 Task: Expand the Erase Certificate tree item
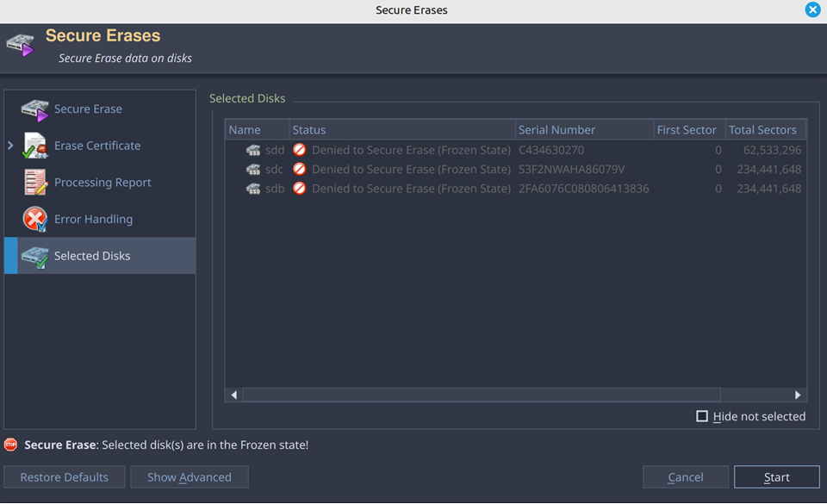(10, 146)
